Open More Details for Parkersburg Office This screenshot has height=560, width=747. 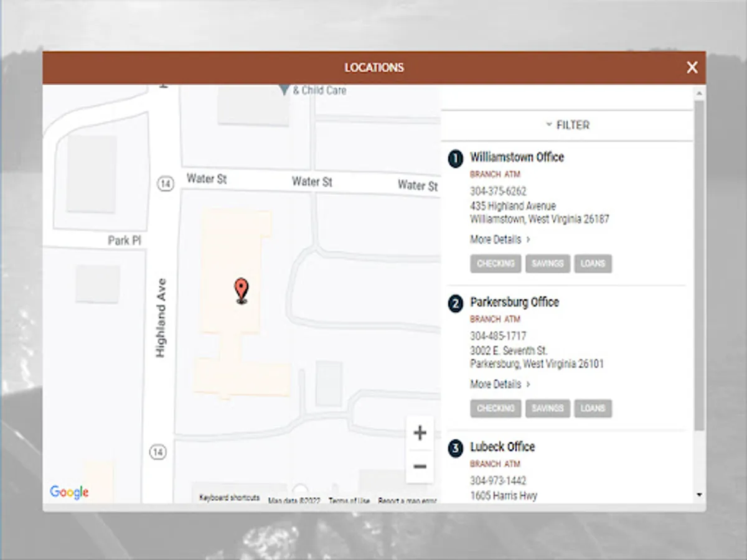[x=500, y=385]
